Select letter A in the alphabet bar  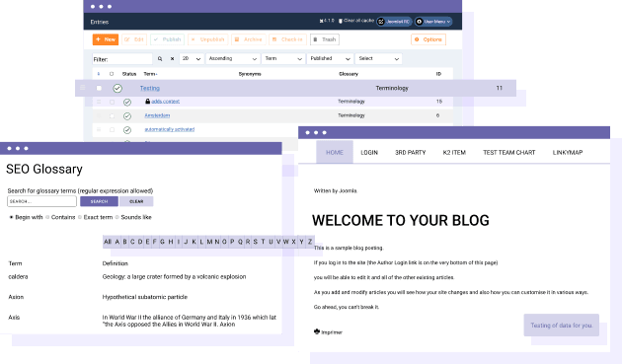click(117, 242)
